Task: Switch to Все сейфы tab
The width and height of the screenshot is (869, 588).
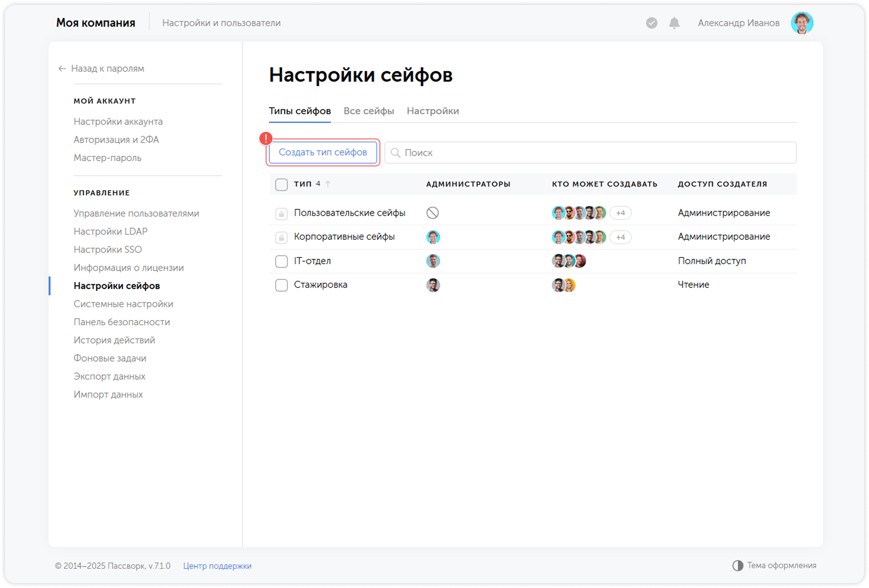Action: click(369, 111)
